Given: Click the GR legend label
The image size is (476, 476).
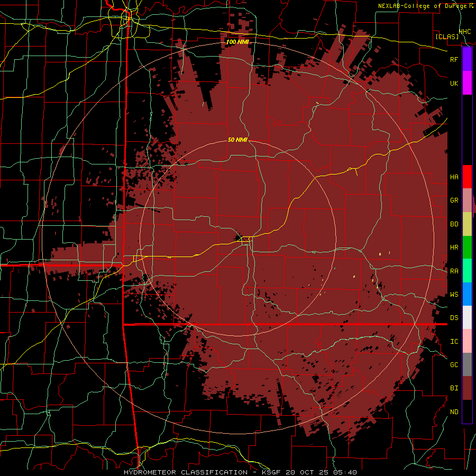Looking at the screenshot, I should [454, 200].
